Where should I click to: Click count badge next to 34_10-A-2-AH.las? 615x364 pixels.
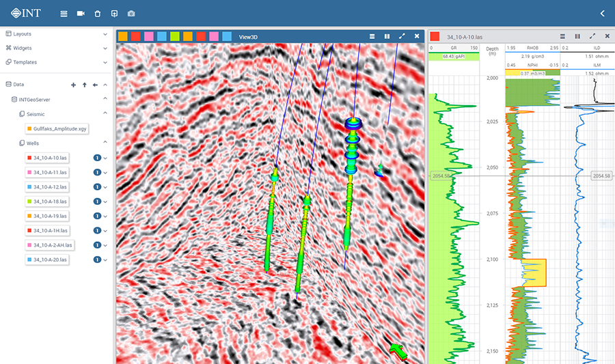(97, 245)
